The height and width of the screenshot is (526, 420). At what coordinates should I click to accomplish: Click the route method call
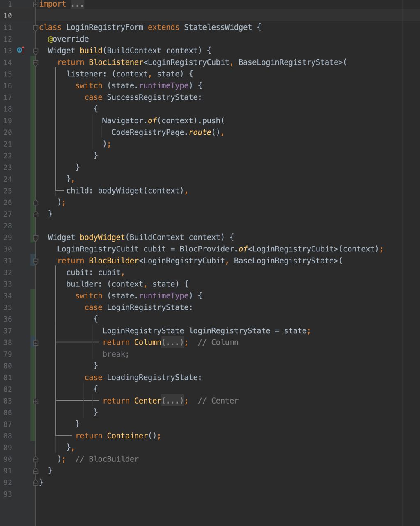click(200, 132)
